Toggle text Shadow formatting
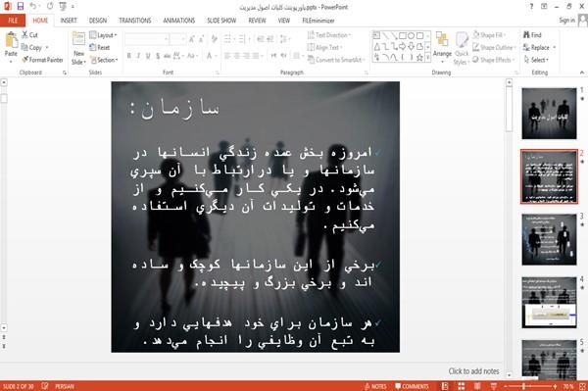The width and height of the screenshot is (588, 391). point(158,56)
